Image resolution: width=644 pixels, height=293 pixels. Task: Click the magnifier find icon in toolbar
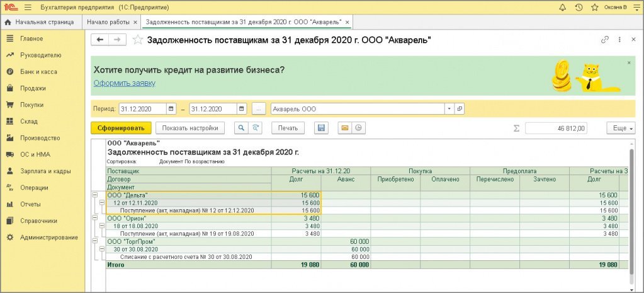coord(241,128)
